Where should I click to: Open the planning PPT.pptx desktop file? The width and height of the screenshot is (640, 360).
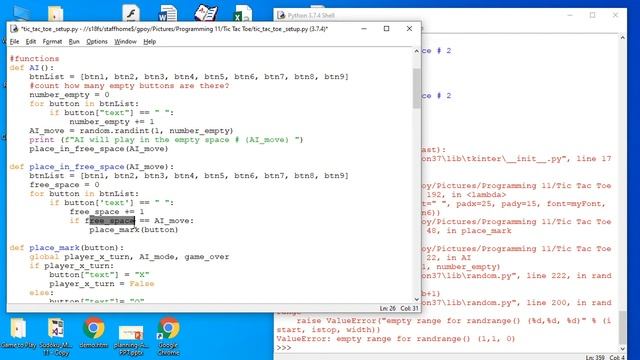click(x=131, y=340)
